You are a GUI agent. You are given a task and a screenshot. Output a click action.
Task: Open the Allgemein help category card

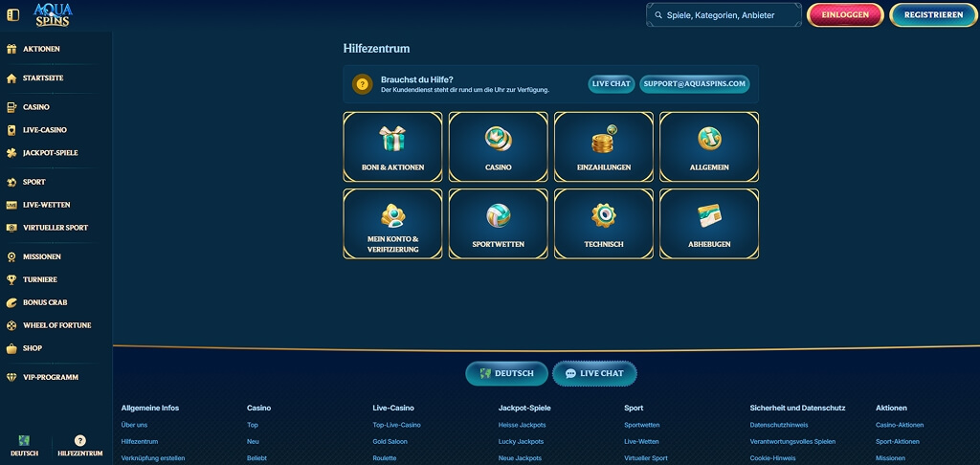[709, 147]
